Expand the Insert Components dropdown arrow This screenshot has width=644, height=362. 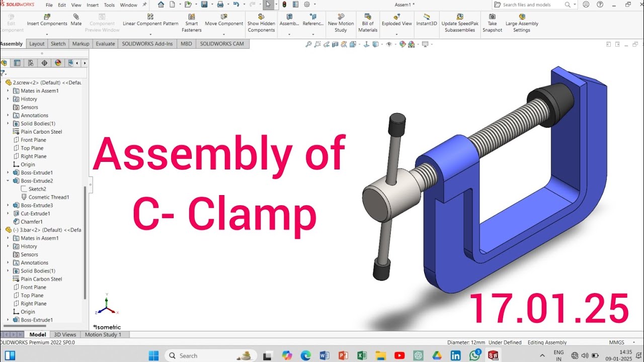click(x=47, y=35)
